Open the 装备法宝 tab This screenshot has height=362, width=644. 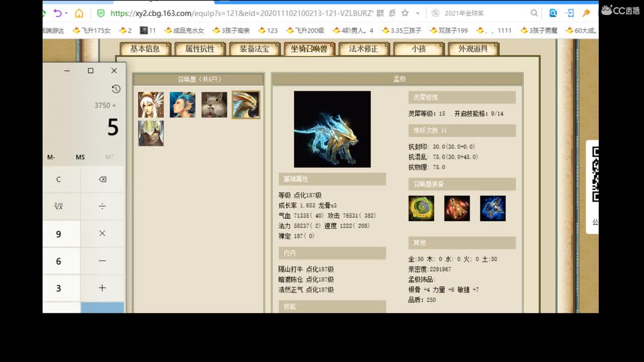pyautogui.click(x=254, y=49)
